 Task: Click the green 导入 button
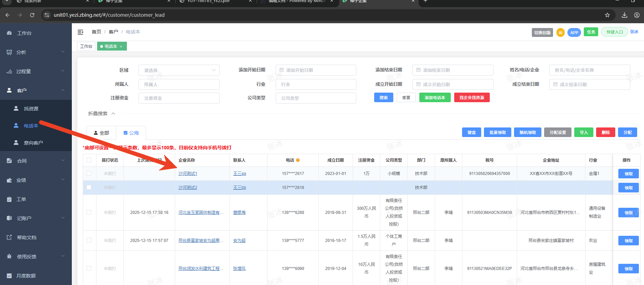pyautogui.click(x=584, y=132)
